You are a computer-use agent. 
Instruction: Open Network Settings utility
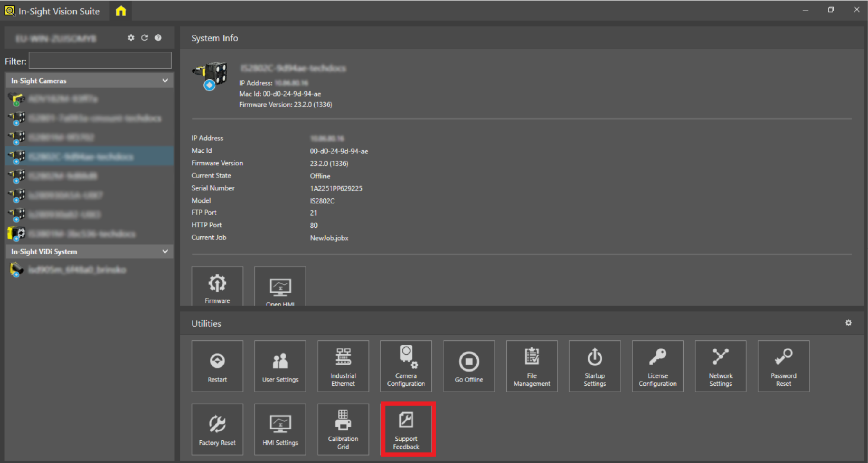coord(720,366)
